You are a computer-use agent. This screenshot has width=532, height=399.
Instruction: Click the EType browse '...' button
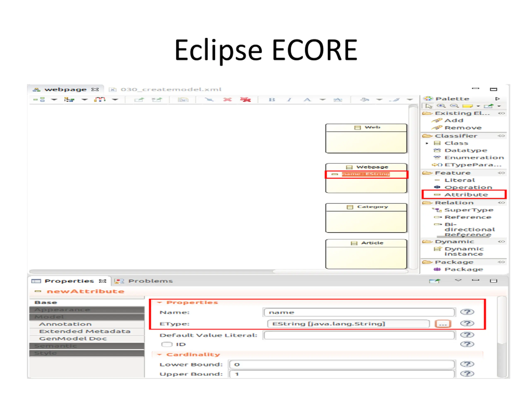443,324
